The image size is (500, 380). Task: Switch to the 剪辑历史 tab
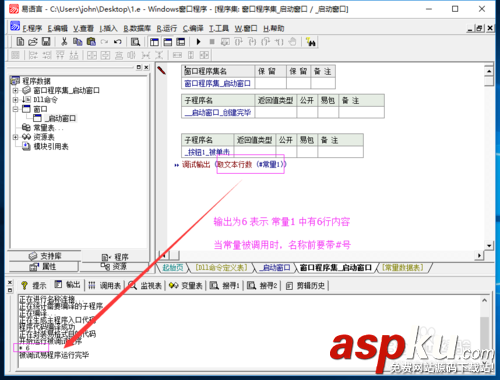pos(306,285)
